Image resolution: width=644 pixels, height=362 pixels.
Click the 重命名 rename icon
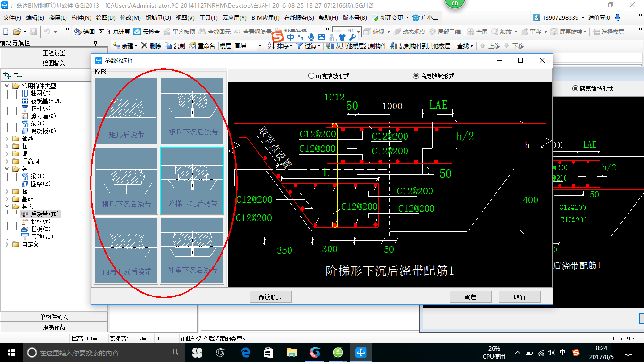point(192,46)
